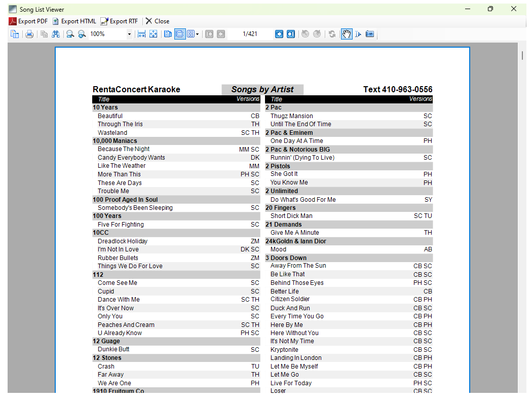532x402 pixels.
Task: Click the 2 Unlimited artist heading
Action: [x=349, y=191]
